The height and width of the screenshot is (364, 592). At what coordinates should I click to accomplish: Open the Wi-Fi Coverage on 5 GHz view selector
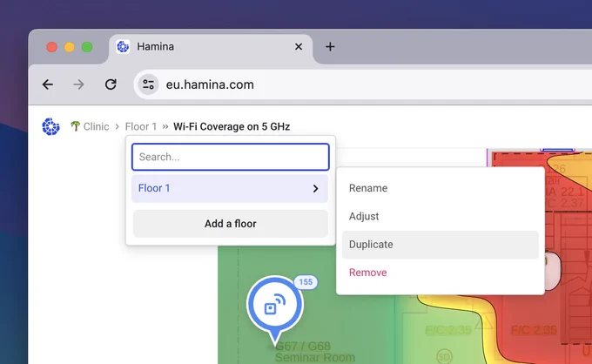click(x=232, y=126)
